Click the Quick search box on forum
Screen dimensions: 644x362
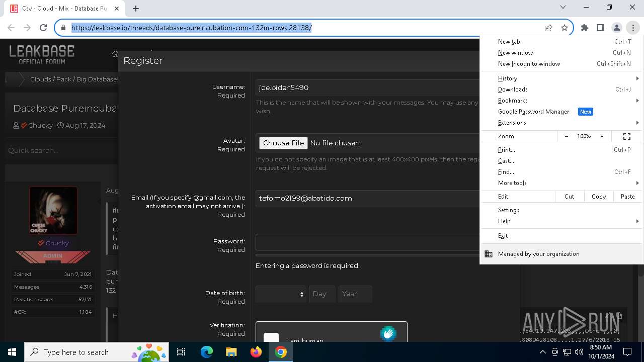pyautogui.click(x=61, y=150)
